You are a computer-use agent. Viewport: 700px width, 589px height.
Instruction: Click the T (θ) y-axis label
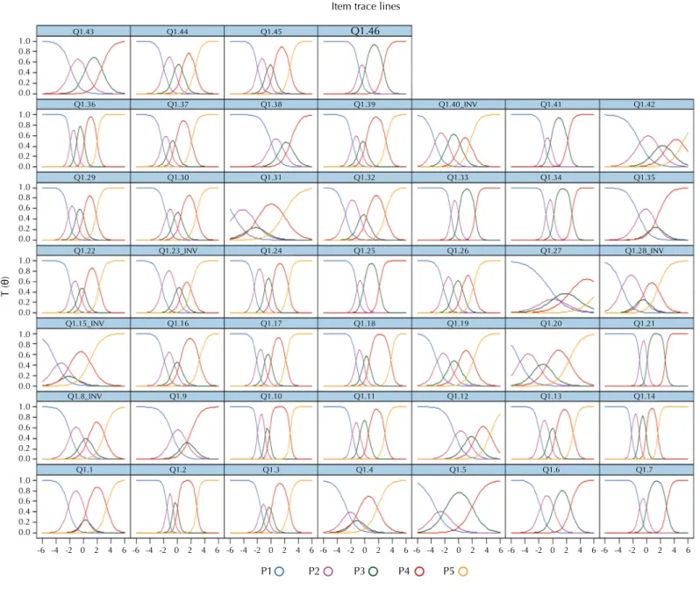click(5, 286)
